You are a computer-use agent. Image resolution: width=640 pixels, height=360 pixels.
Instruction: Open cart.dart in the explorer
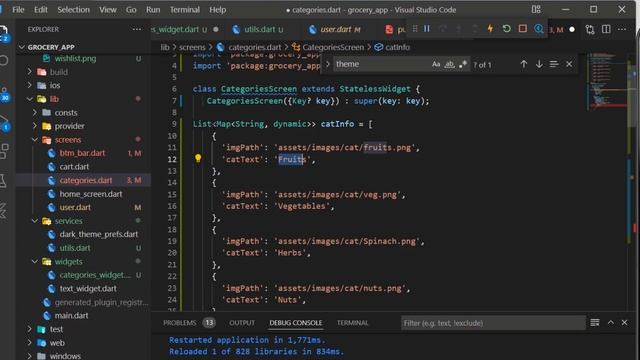[x=74, y=167]
